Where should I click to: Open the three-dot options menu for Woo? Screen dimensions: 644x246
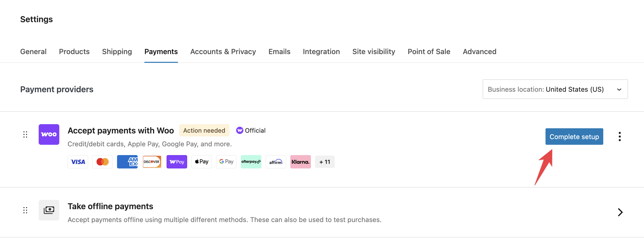coord(620,137)
